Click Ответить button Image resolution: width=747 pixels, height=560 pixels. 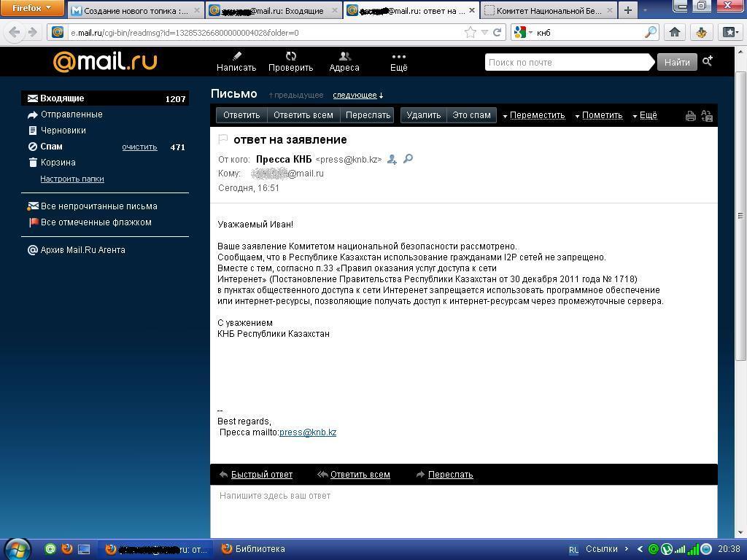241,115
